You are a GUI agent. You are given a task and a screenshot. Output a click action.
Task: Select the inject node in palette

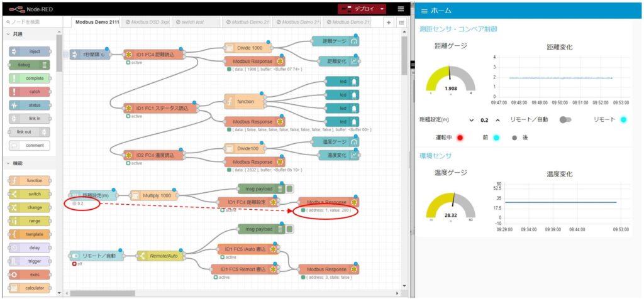click(x=30, y=52)
